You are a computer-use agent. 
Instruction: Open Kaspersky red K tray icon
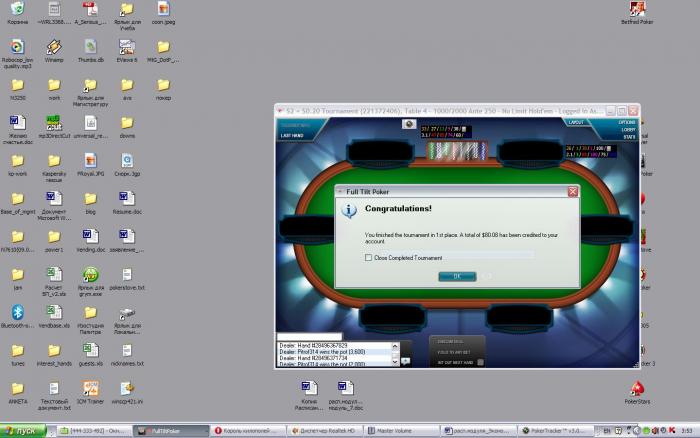pos(671,430)
